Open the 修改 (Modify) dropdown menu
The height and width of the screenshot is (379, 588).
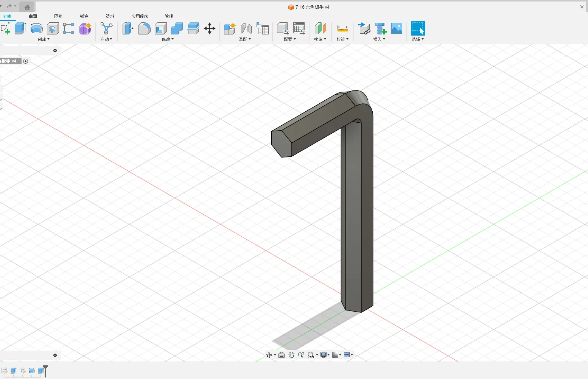(x=168, y=39)
